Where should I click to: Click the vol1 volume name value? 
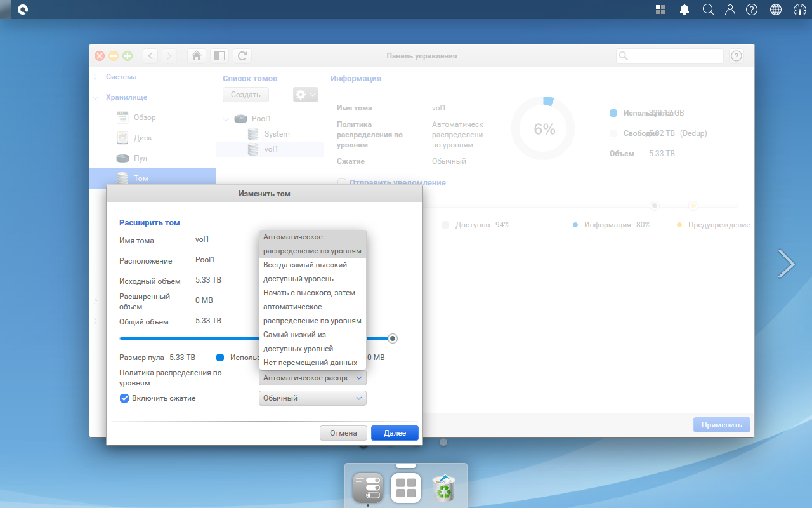[202, 239]
